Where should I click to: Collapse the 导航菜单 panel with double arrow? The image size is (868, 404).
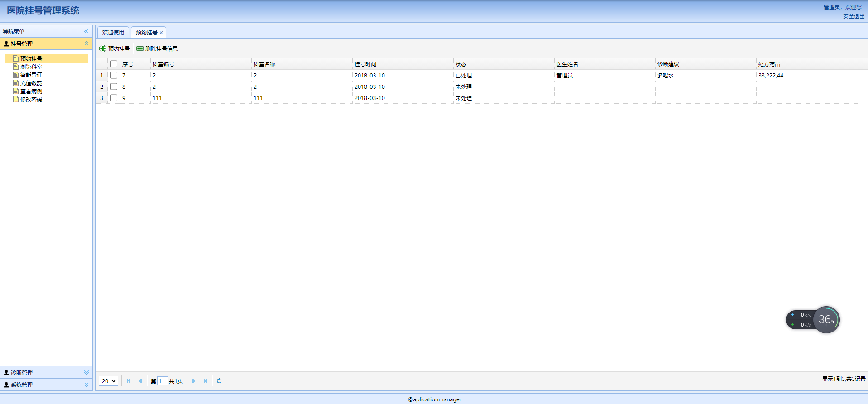point(86,31)
